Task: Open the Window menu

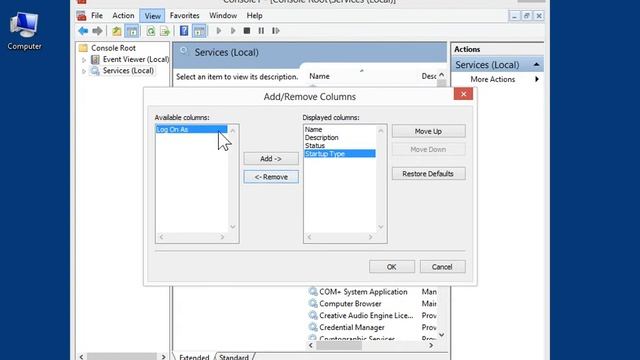Action: (223, 16)
